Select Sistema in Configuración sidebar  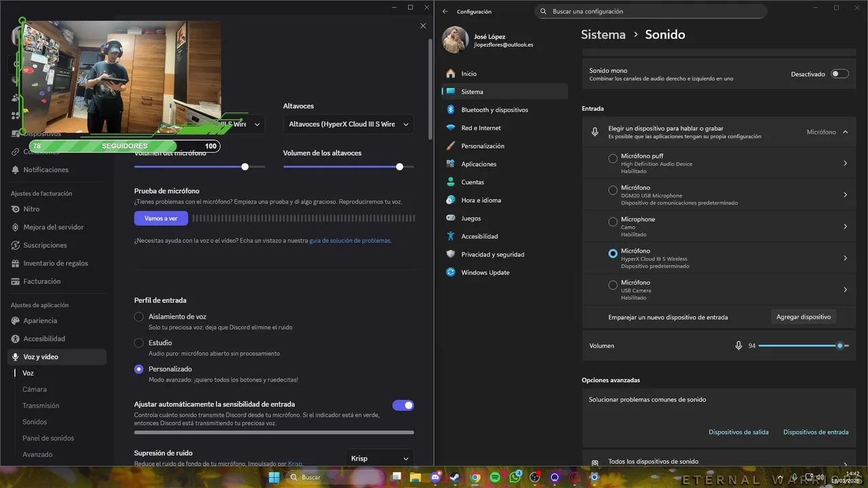(x=505, y=91)
